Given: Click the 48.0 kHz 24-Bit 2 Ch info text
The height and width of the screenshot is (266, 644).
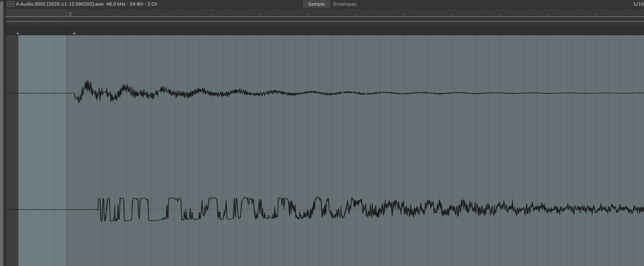Looking at the screenshot, I should click(x=132, y=4).
